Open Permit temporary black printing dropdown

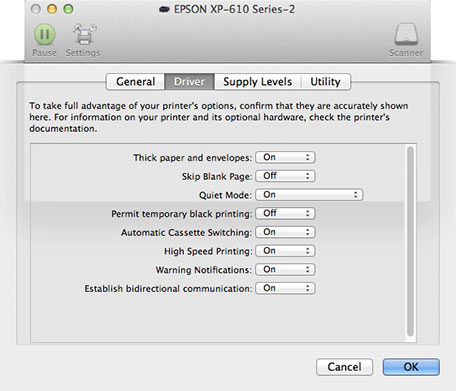pos(285,213)
